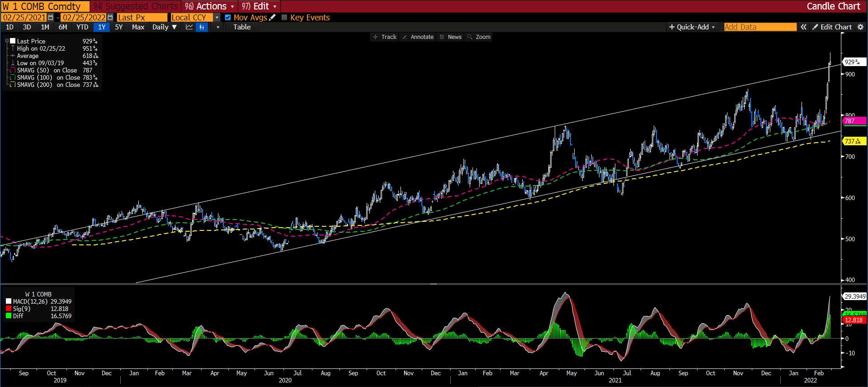
Task: Click the 12.818 red signal axis label
Action: point(854,320)
